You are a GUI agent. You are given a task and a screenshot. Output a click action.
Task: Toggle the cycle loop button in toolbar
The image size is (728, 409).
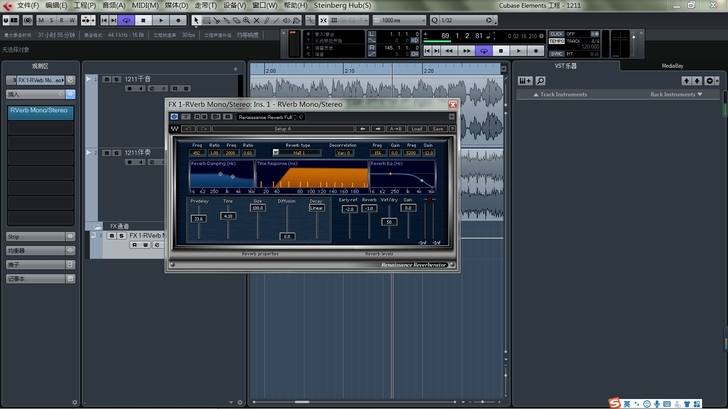click(x=126, y=20)
